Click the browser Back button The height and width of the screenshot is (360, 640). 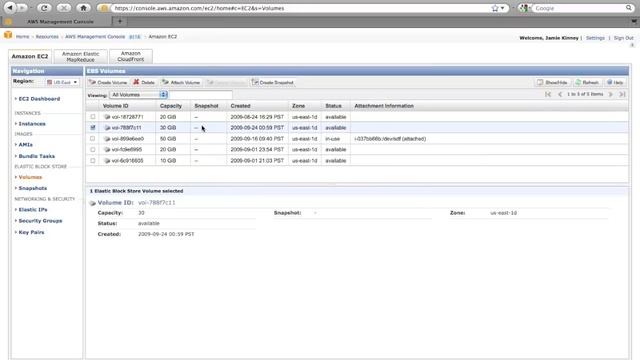(10, 8)
